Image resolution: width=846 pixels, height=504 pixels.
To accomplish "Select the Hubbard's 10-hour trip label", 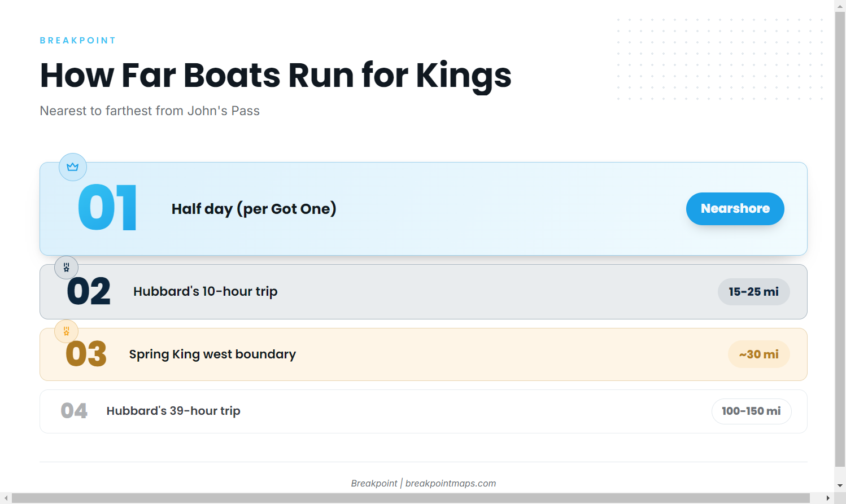I will pos(206,291).
